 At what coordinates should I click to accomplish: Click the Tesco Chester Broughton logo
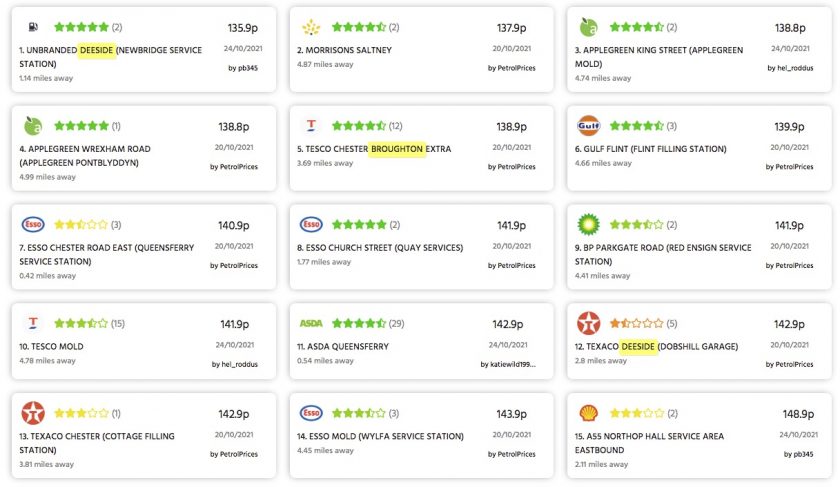coord(311,126)
